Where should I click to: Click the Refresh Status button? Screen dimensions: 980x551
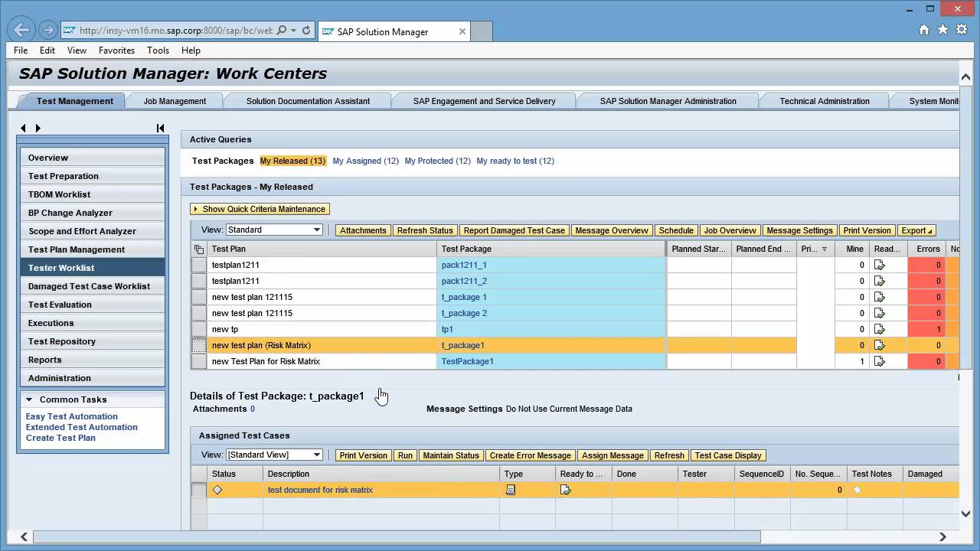pyautogui.click(x=425, y=230)
